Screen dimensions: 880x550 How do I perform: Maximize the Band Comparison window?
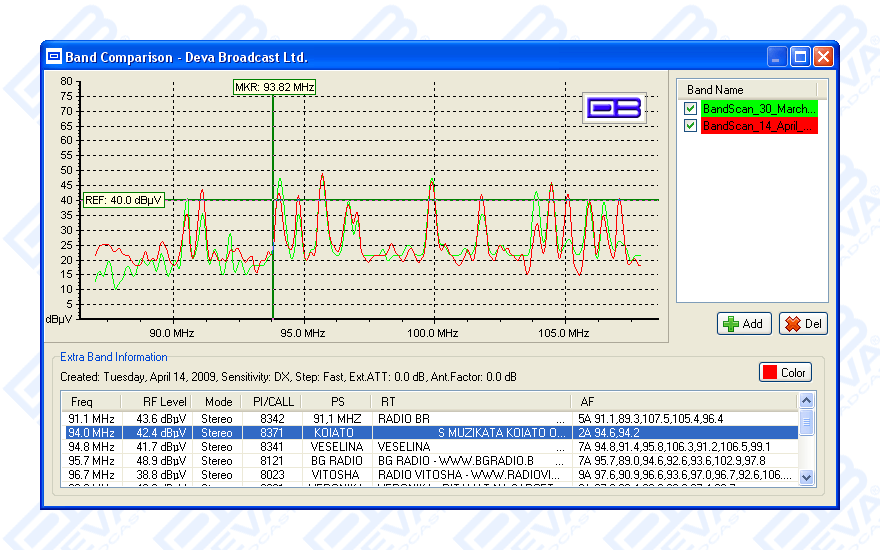[x=800, y=57]
